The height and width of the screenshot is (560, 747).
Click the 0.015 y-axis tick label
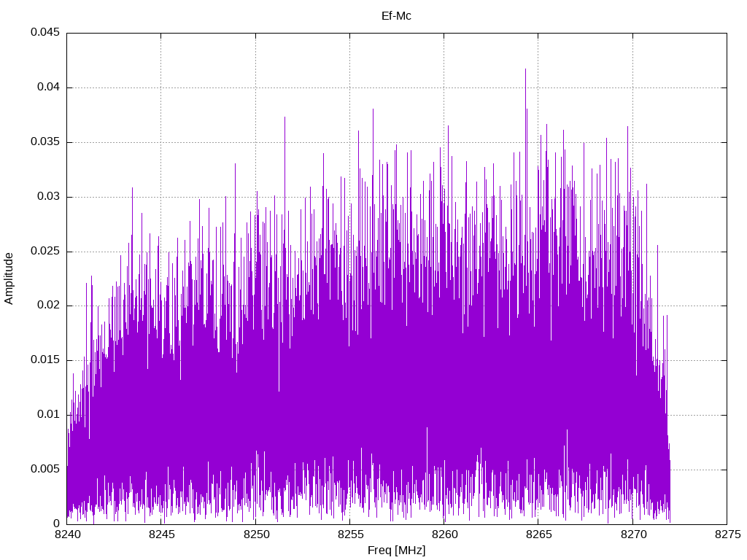click(45, 360)
